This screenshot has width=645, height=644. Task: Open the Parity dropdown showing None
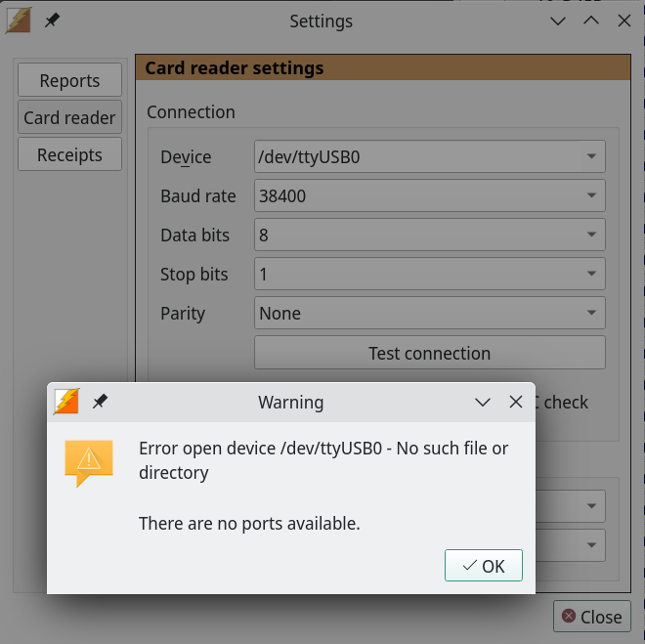click(429, 313)
